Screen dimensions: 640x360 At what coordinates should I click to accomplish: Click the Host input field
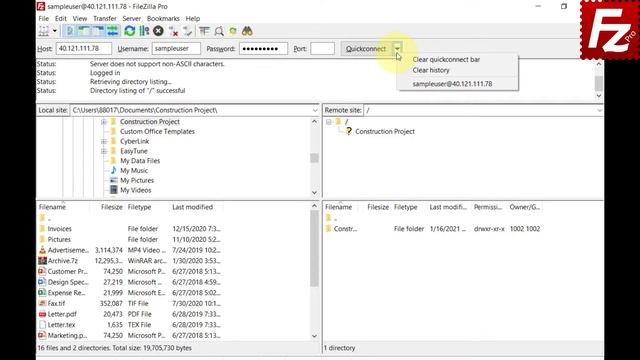point(84,49)
